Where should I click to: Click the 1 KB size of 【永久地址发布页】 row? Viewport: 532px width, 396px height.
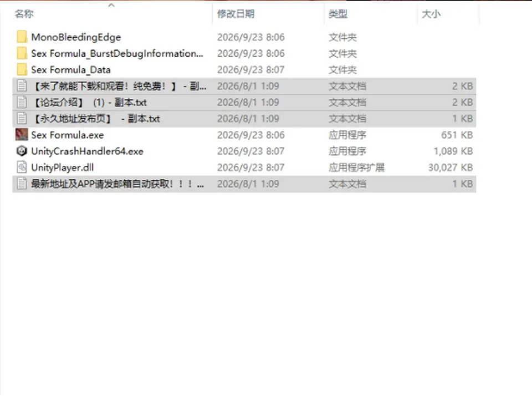pyautogui.click(x=462, y=119)
